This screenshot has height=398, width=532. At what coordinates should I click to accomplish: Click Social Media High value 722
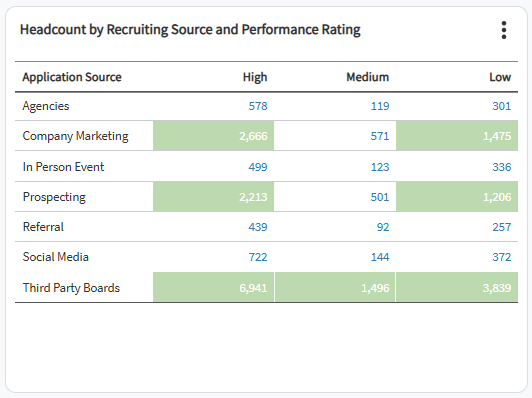pyautogui.click(x=258, y=257)
